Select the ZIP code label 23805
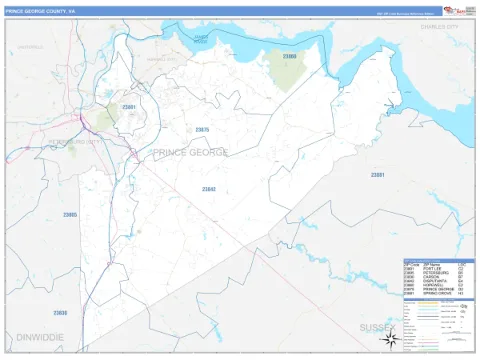 (70, 215)
